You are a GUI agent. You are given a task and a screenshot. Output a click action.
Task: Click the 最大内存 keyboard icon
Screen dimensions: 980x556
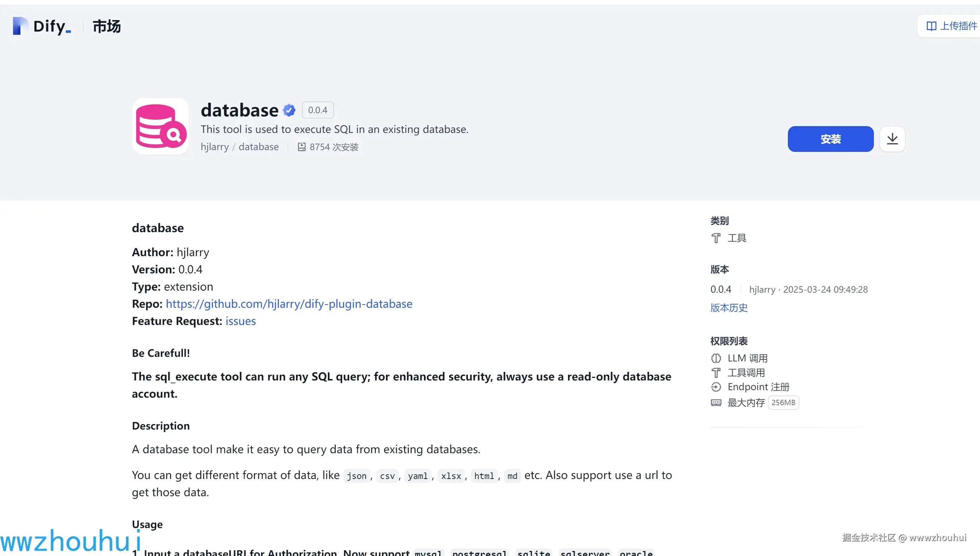point(716,403)
